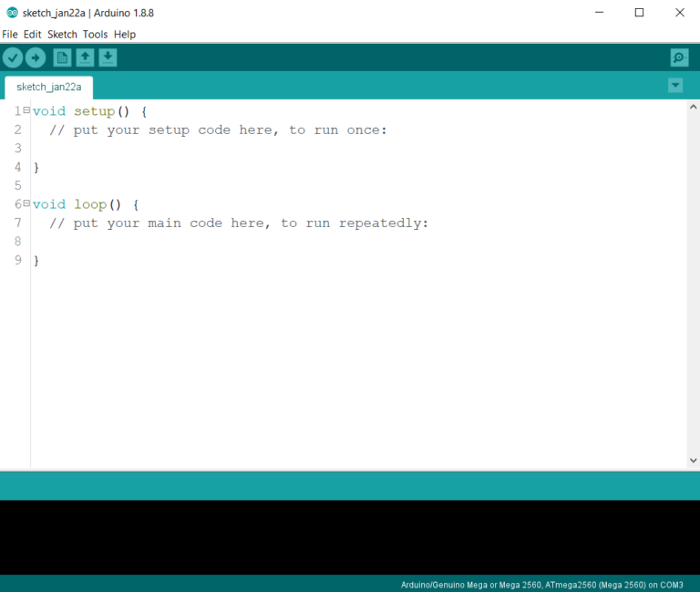The image size is (700, 592).
Task: Create a new sketch with New icon
Action: 62,57
